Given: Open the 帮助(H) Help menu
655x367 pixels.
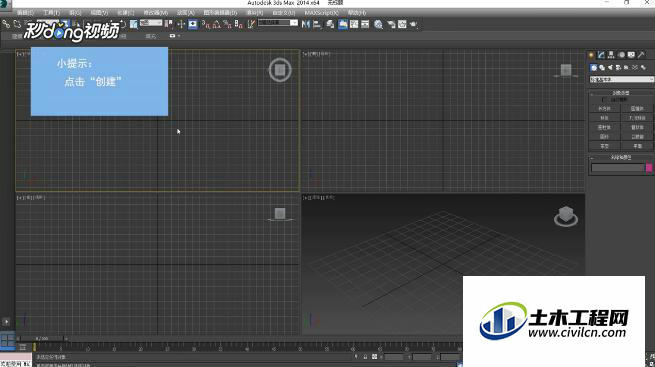Looking at the screenshot, I should coord(356,13).
